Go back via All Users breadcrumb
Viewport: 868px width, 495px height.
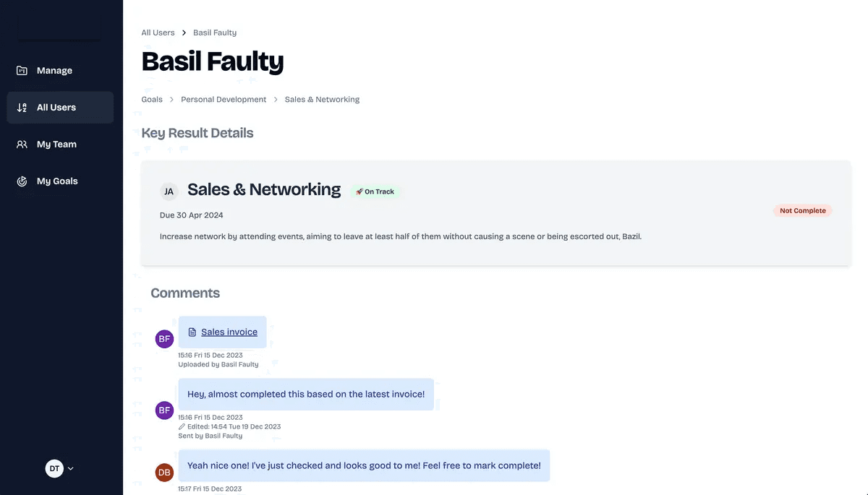coord(158,32)
